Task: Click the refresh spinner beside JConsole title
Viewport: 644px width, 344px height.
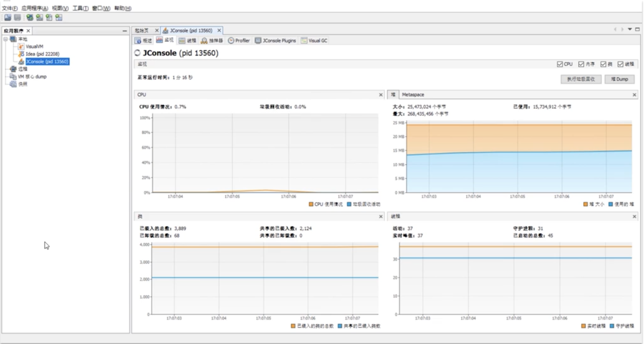Action: click(137, 53)
